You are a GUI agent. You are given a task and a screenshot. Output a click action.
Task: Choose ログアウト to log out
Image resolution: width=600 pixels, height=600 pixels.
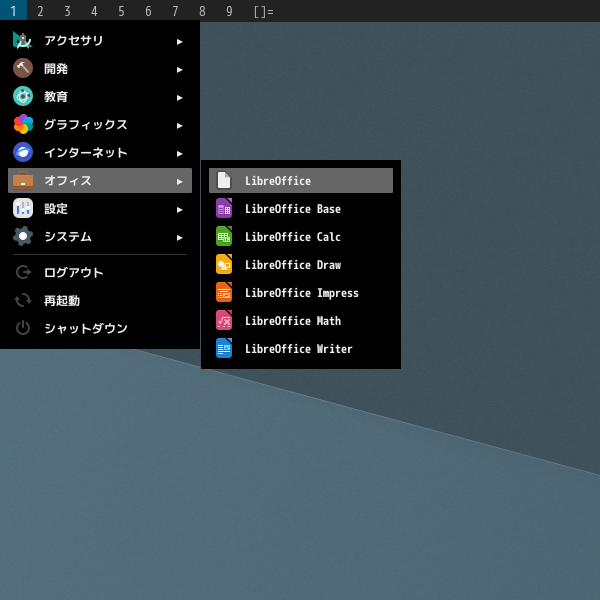click(100, 272)
